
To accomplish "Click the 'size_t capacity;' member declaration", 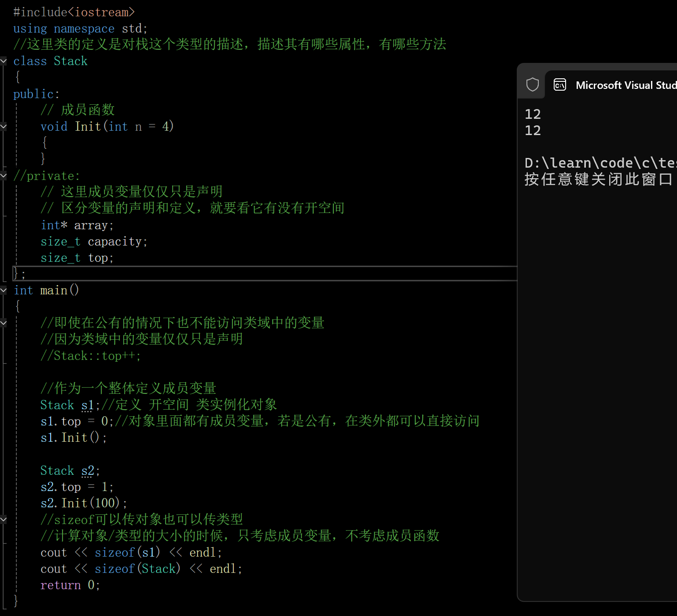I will 94,242.
